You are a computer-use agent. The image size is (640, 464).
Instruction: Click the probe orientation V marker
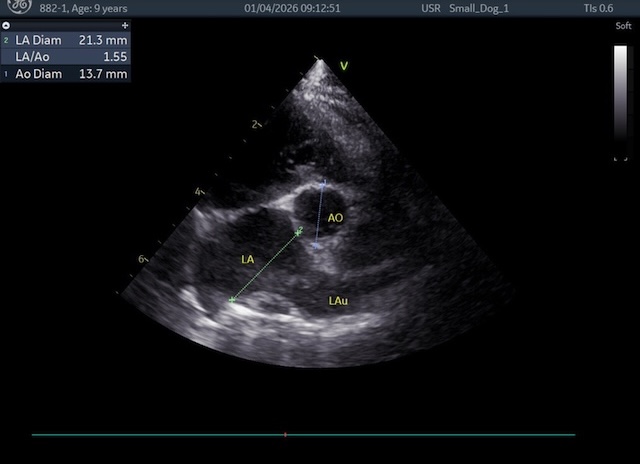343,66
